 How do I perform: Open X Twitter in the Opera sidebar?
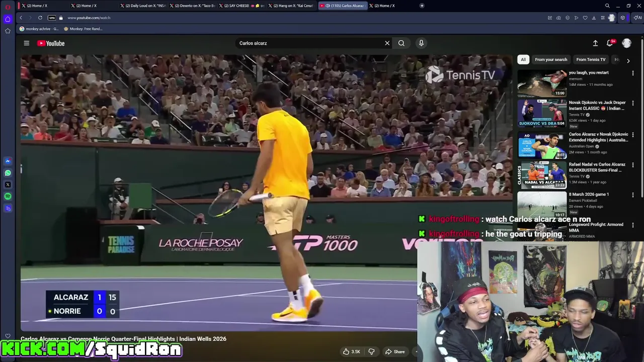8,185
